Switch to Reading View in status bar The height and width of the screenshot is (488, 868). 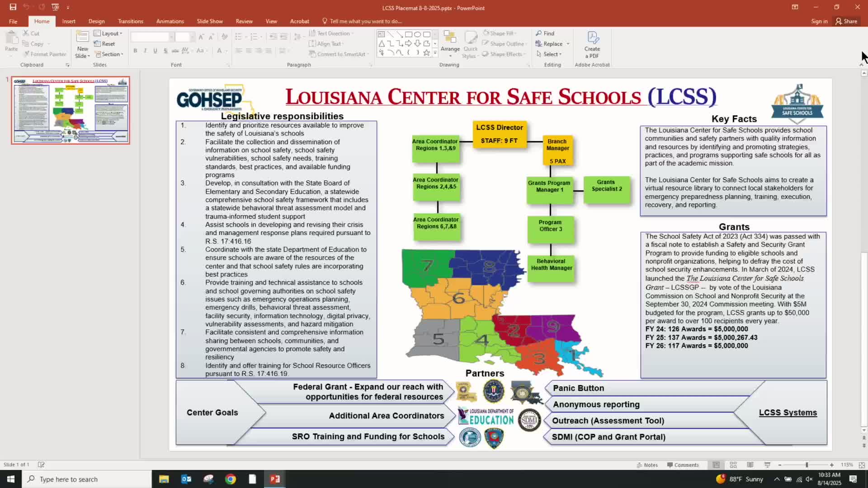[x=750, y=465]
